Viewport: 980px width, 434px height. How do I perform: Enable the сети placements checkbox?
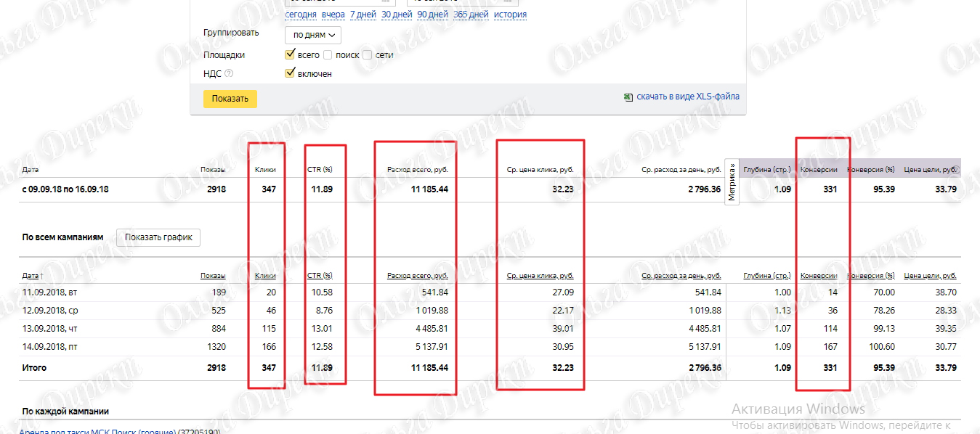(368, 54)
